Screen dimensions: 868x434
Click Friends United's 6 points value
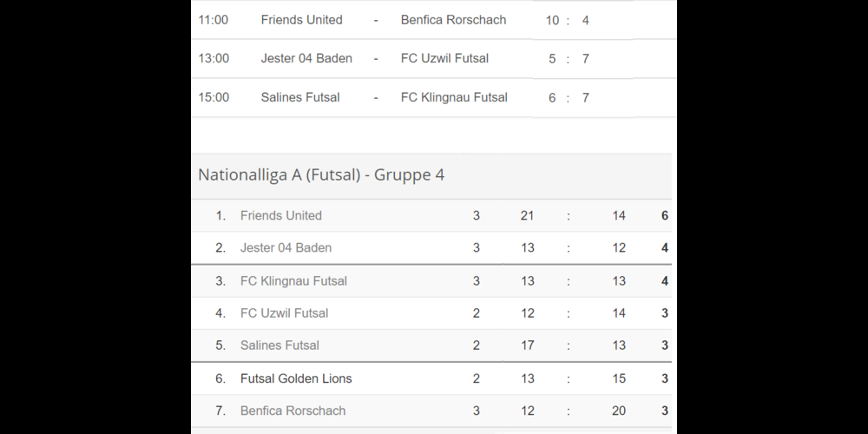665,215
